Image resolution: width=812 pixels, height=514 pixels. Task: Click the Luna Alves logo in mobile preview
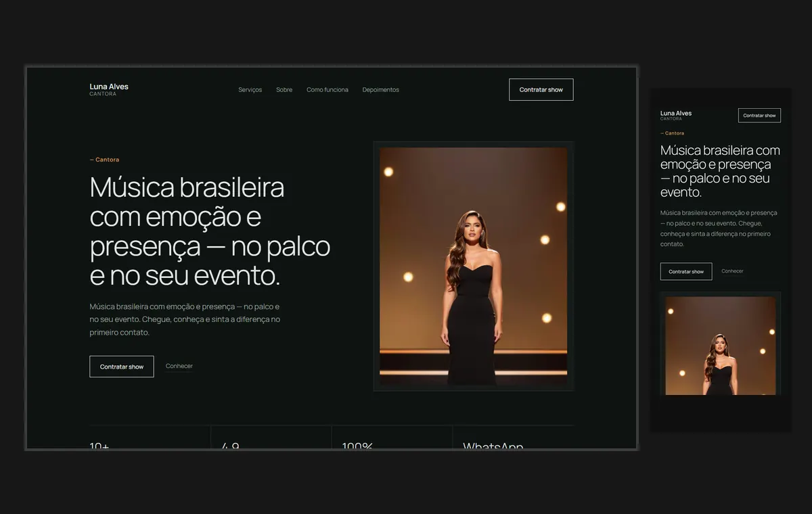[676, 115]
